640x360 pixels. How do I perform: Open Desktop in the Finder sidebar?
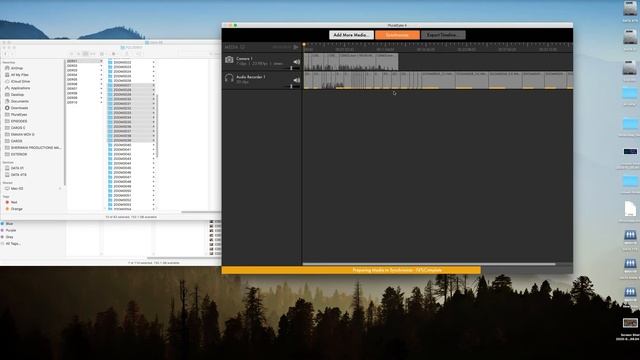coord(17,94)
